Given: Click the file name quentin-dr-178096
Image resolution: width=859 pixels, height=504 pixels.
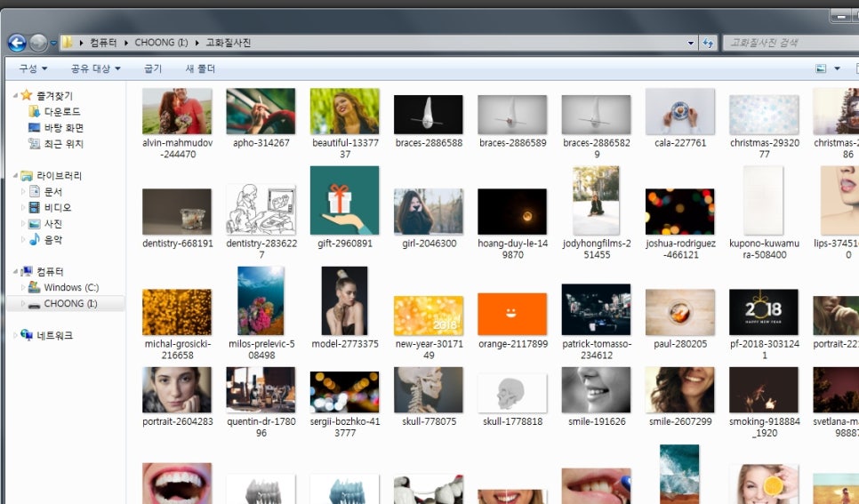Looking at the screenshot, I should [x=261, y=427].
